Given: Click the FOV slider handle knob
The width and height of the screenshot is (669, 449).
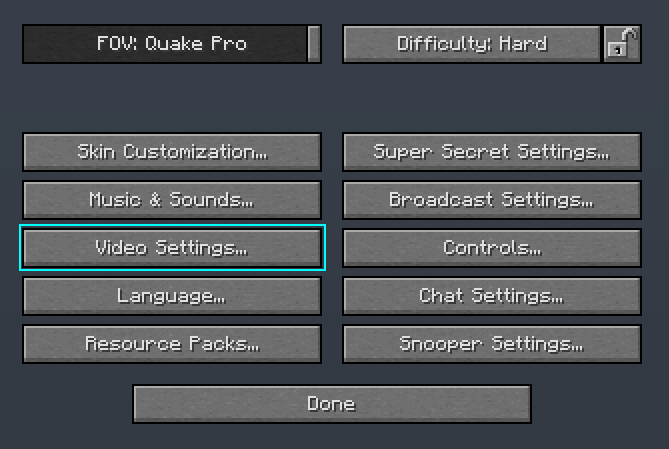Looking at the screenshot, I should tap(314, 44).
